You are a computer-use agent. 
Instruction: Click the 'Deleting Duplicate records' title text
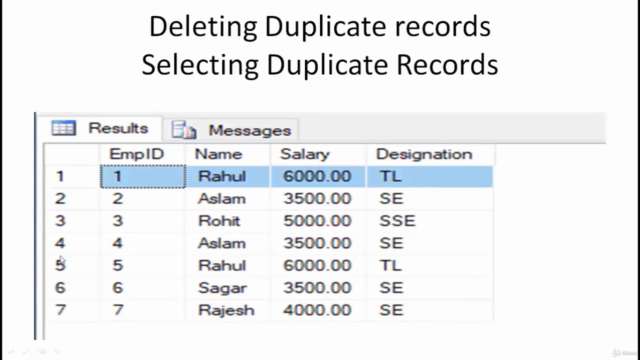click(x=320, y=27)
